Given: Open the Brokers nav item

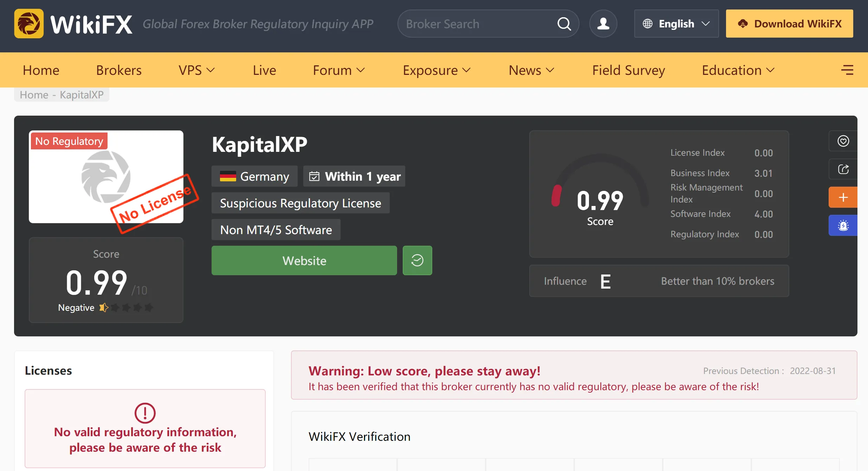Looking at the screenshot, I should point(119,70).
